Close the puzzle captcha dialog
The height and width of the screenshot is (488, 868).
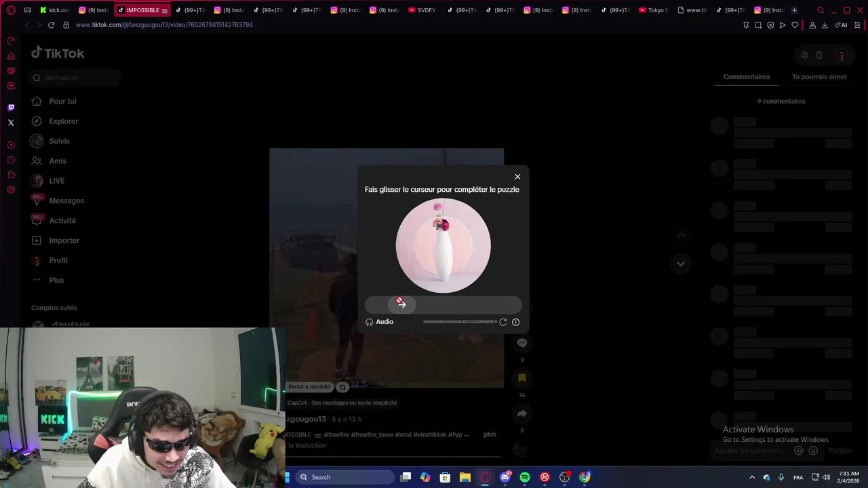pos(517,177)
